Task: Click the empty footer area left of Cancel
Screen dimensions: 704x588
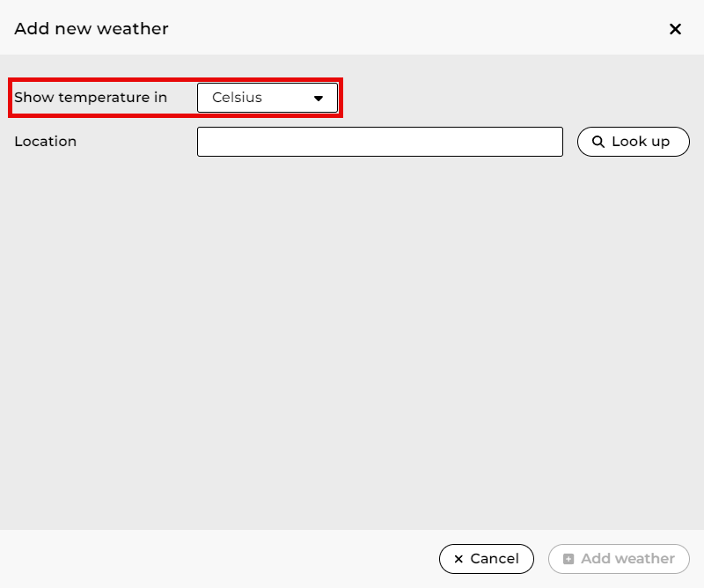Action: point(220,559)
